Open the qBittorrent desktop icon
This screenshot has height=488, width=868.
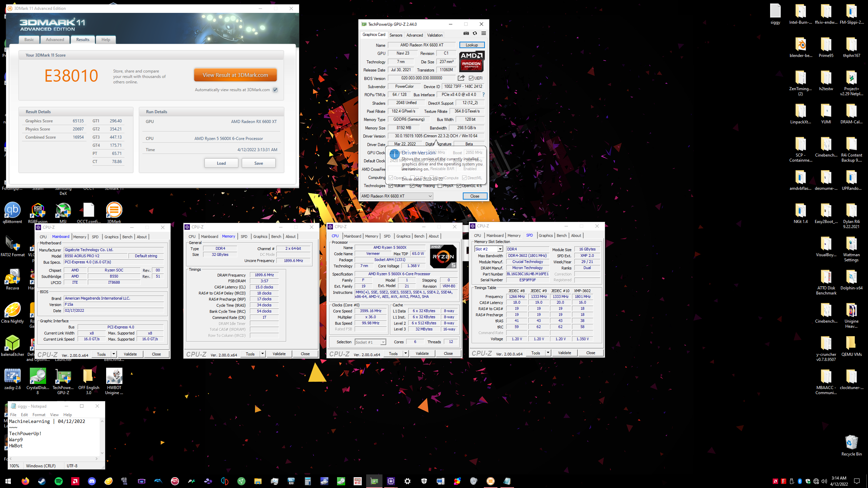click(13, 213)
